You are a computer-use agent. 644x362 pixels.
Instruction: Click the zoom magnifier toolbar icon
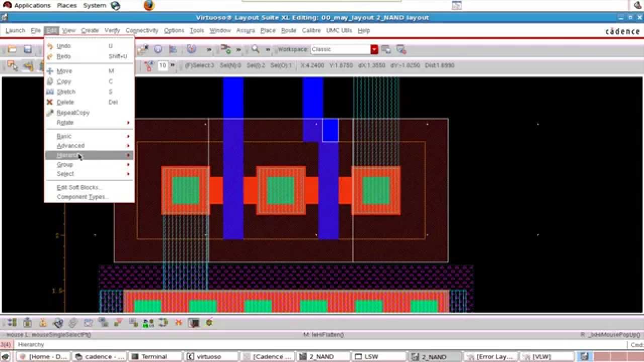[x=256, y=49]
